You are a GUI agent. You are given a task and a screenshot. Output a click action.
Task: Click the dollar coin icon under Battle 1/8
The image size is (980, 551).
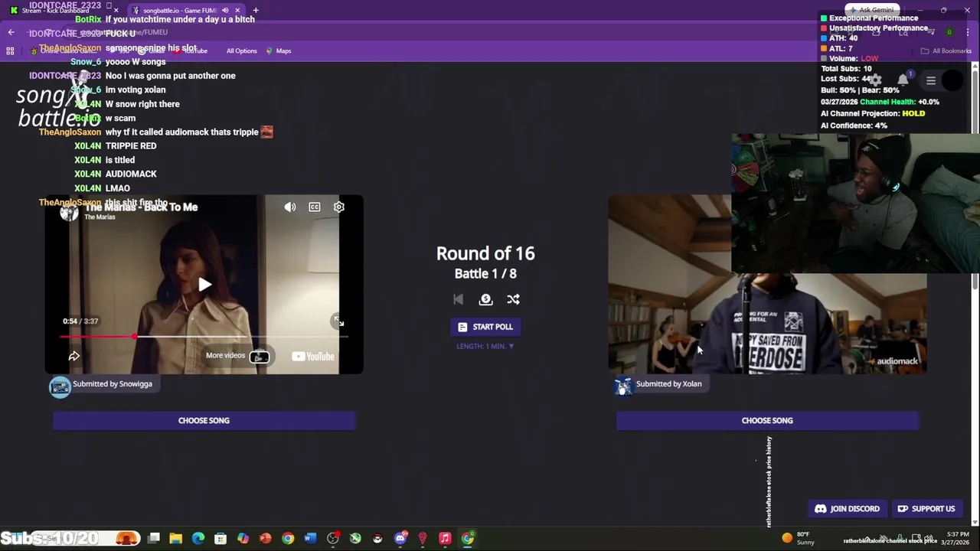485,299
